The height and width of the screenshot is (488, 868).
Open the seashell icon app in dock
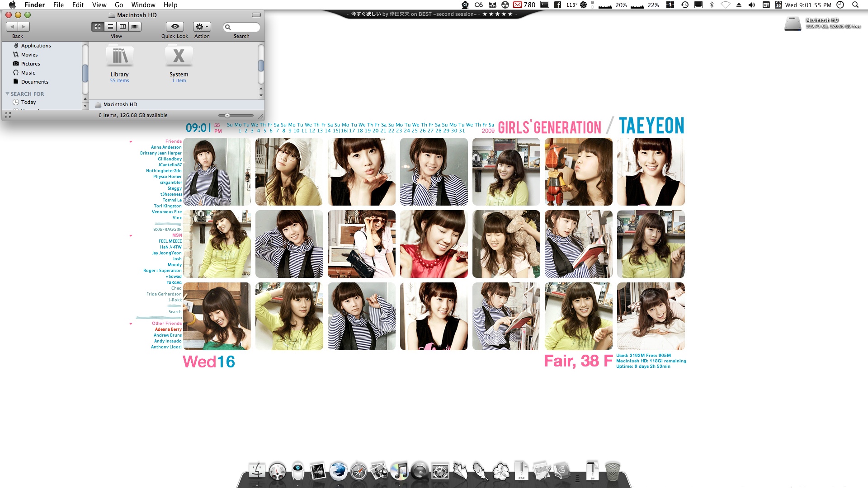pos(460,471)
